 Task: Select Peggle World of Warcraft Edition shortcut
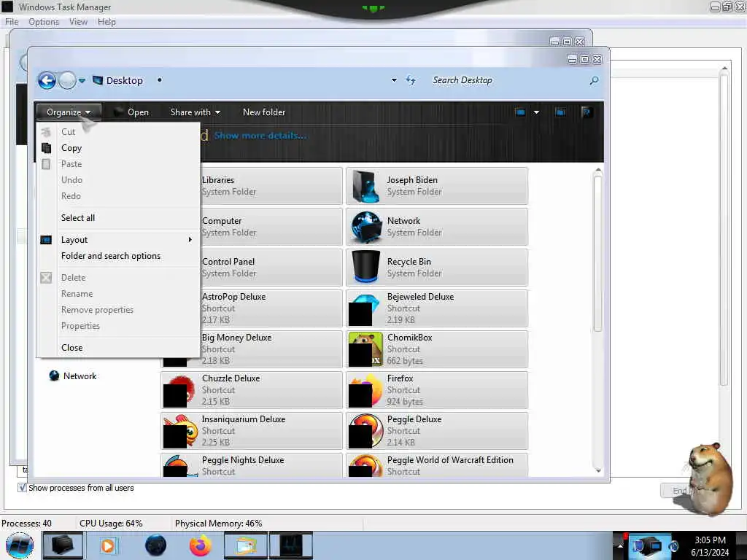point(437,464)
